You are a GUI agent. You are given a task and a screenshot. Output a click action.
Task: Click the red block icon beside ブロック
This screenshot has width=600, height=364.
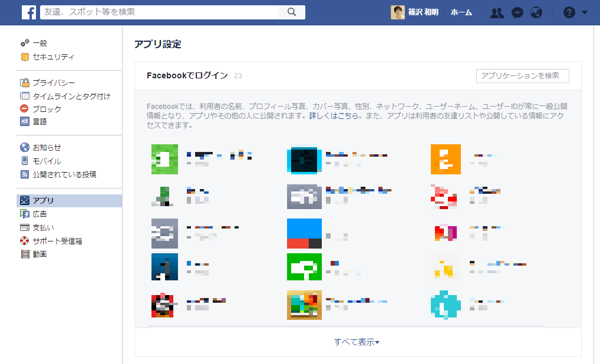pos(25,108)
